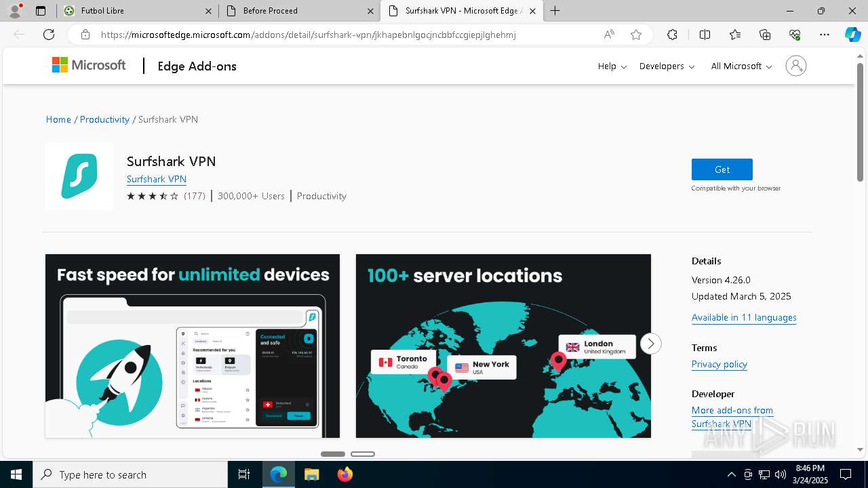
Task: Click the Windows taskbar search box
Action: pyautogui.click(x=131, y=474)
